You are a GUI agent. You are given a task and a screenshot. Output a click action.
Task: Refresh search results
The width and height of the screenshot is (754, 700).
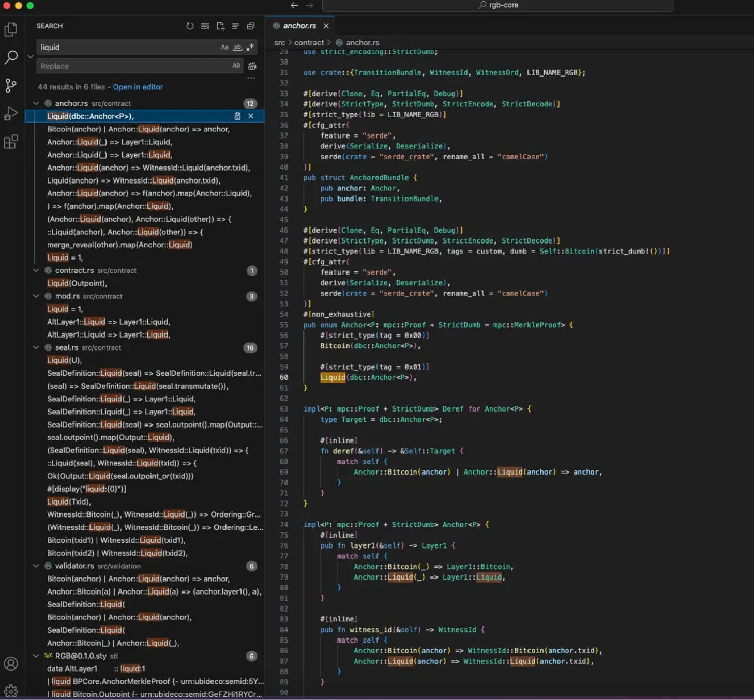[x=190, y=26]
